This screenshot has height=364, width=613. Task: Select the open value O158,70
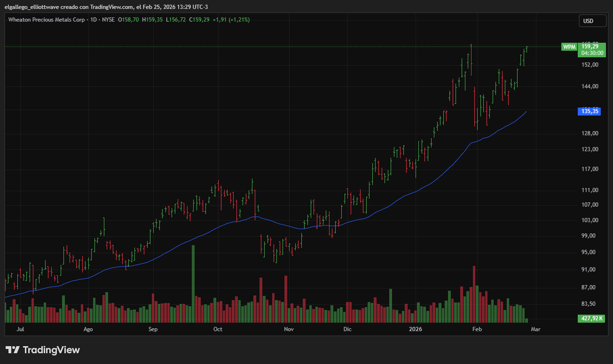click(x=129, y=19)
